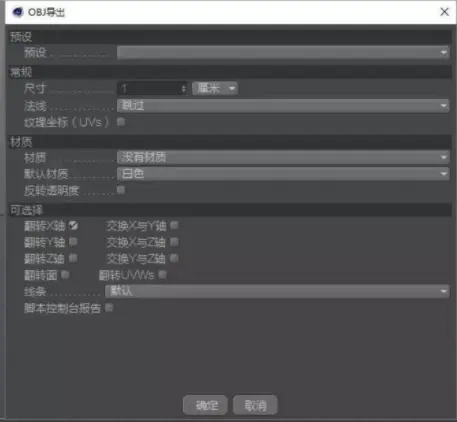The width and height of the screenshot is (457, 422).
Task: Click the 确定 confirm button
Action: [x=205, y=405]
